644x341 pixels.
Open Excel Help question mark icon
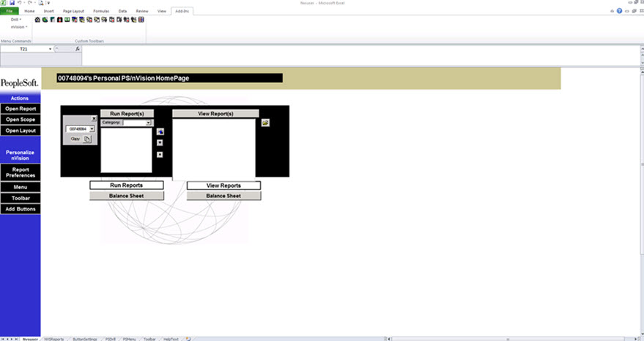point(619,11)
